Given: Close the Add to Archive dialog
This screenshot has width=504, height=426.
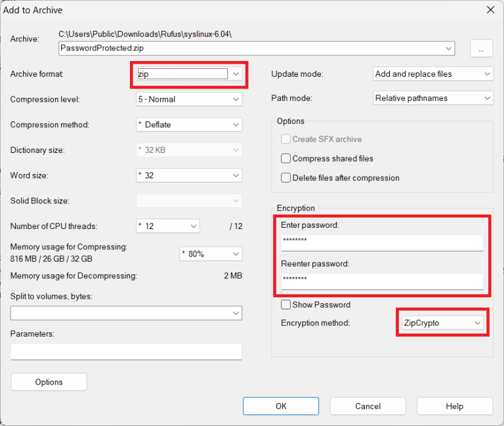Looking at the screenshot, I should 490,10.
